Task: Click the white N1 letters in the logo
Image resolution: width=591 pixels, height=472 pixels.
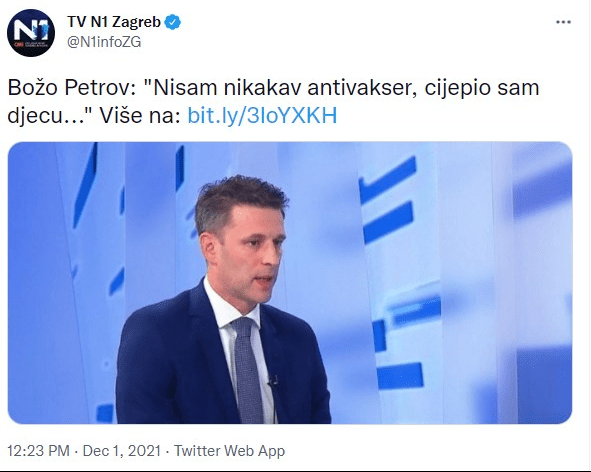Action: click(32, 29)
